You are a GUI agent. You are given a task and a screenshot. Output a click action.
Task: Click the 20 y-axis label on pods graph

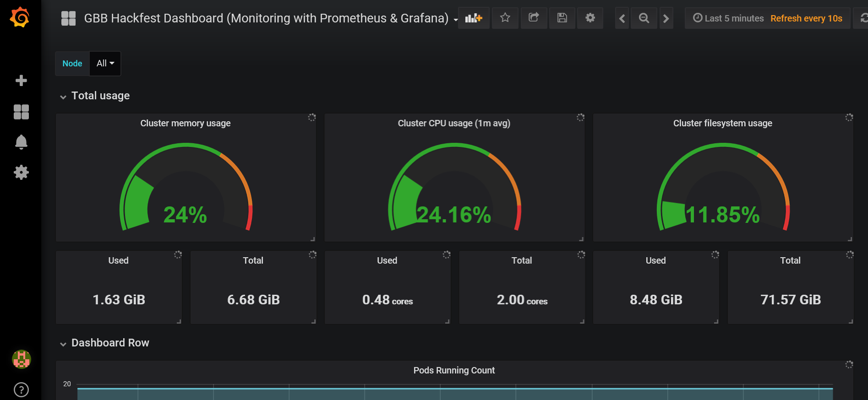(67, 384)
